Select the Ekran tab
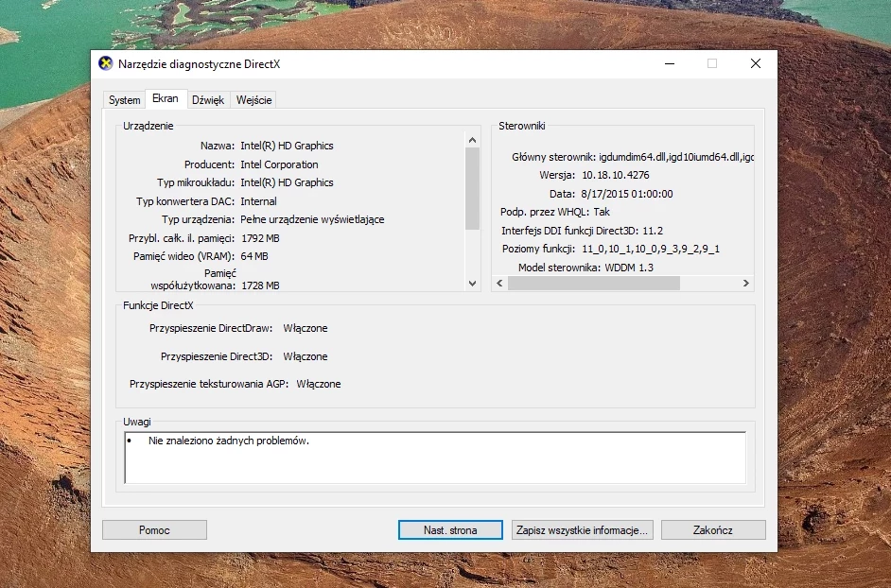Image resolution: width=891 pixels, height=588 pixels. (166, 99)
